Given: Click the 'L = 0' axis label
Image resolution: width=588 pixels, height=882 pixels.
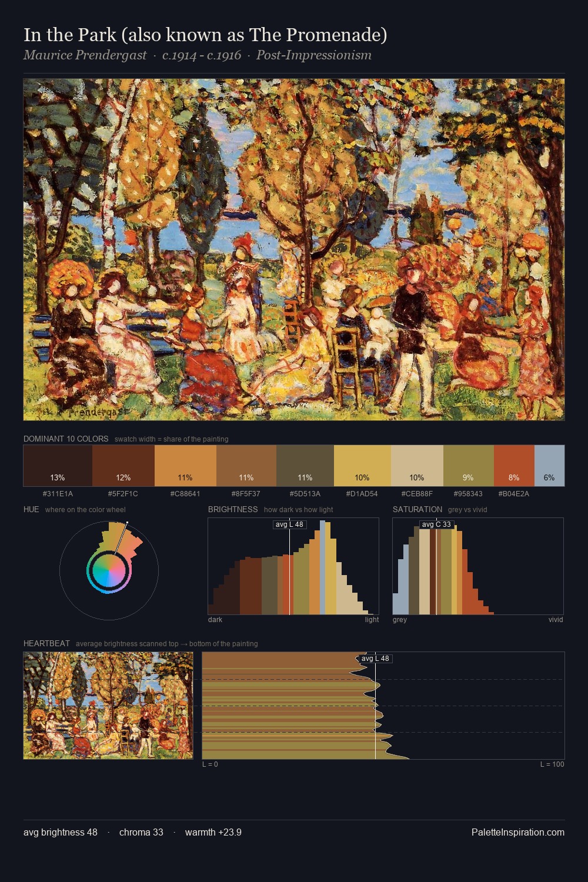Looking at the screenshot, I should pos(210,764).
